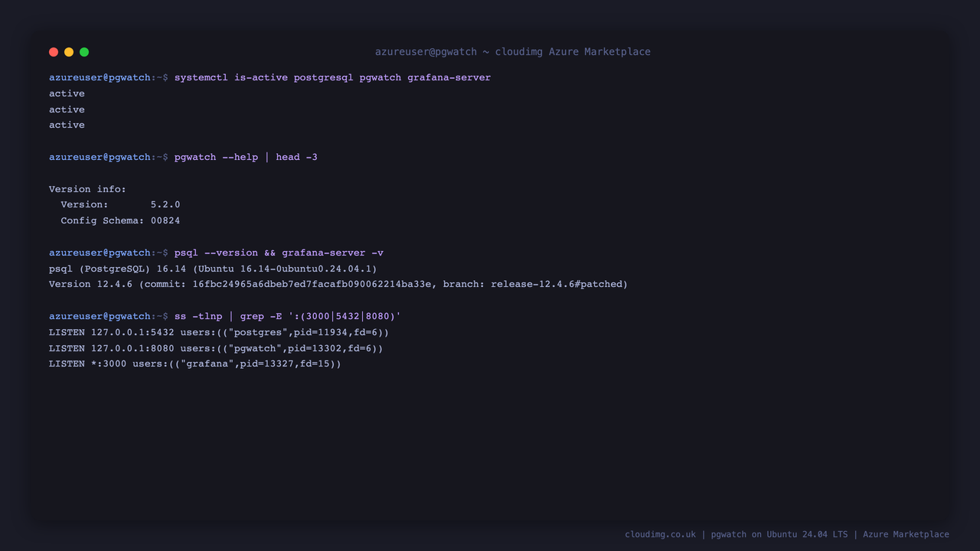Click the green maximize window dot
Screen dimensions: 980x551
point(84,52)
